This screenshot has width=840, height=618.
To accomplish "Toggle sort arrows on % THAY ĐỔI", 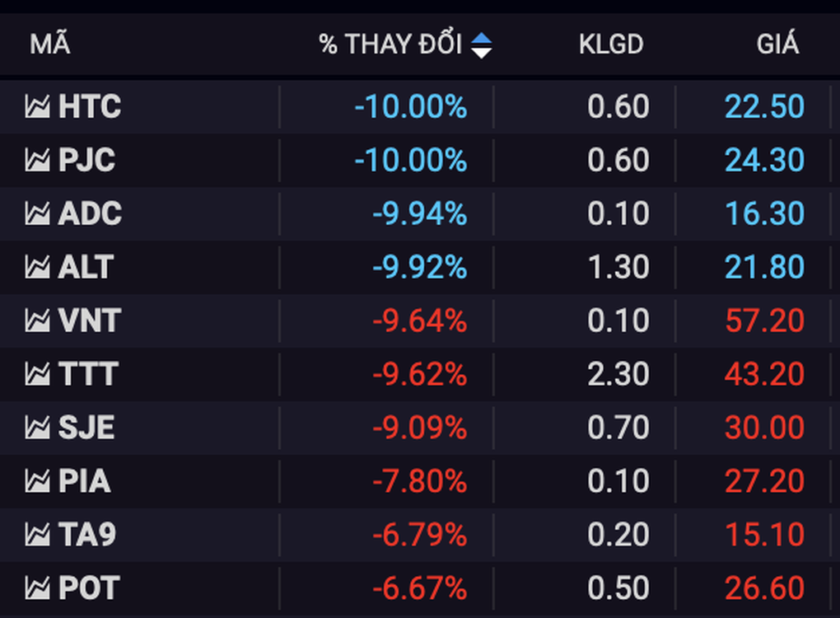I will 481,44.
